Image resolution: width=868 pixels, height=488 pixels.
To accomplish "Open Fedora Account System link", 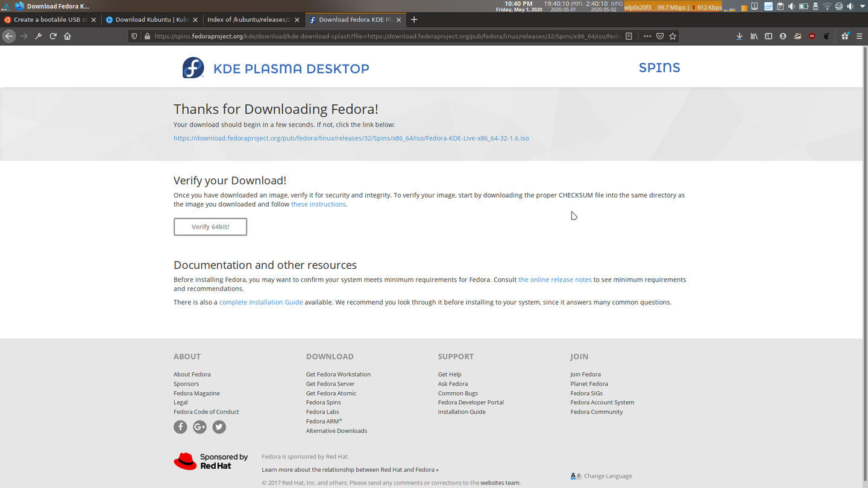I will pyautogui.click(x=602, y=402).
